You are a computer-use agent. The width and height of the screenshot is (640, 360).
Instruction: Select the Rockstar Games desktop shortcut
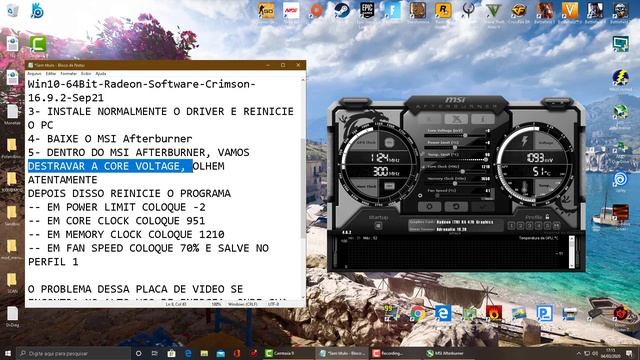(443, 11)
